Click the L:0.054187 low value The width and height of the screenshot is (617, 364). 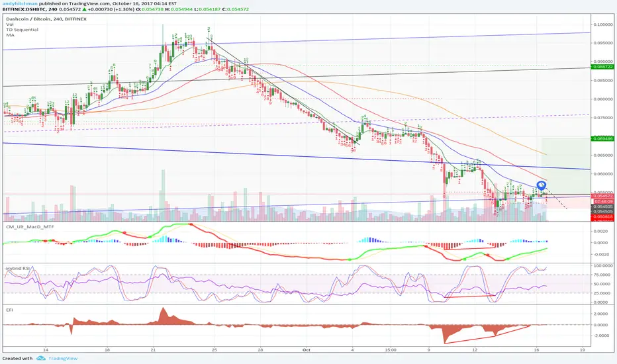(x=207, y=9)
